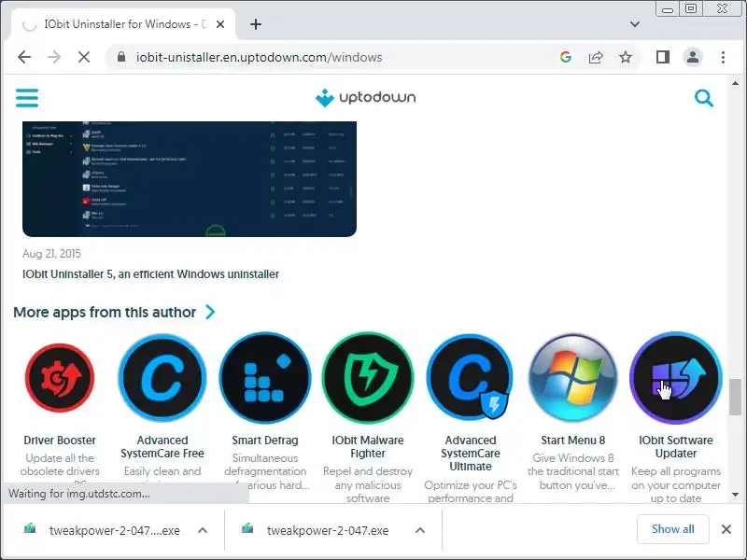747x560 pixels.
Task: Open the Driver Booster app icon
Action: (x=60, y=378)
